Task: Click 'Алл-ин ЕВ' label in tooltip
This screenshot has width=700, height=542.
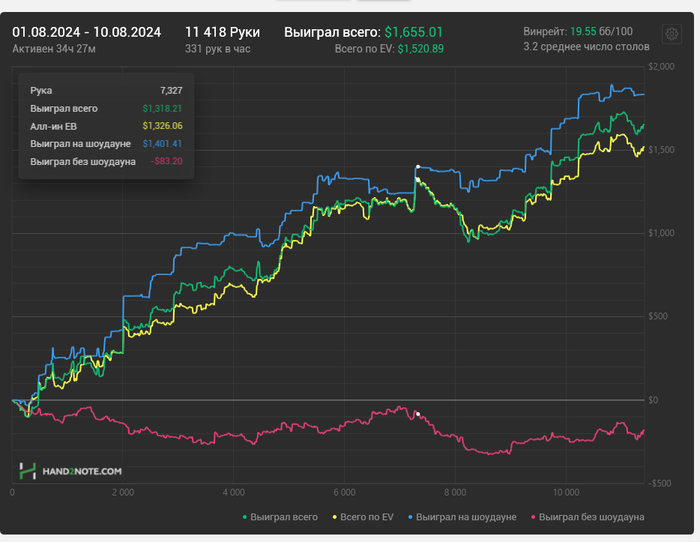Action: point(54,126)
